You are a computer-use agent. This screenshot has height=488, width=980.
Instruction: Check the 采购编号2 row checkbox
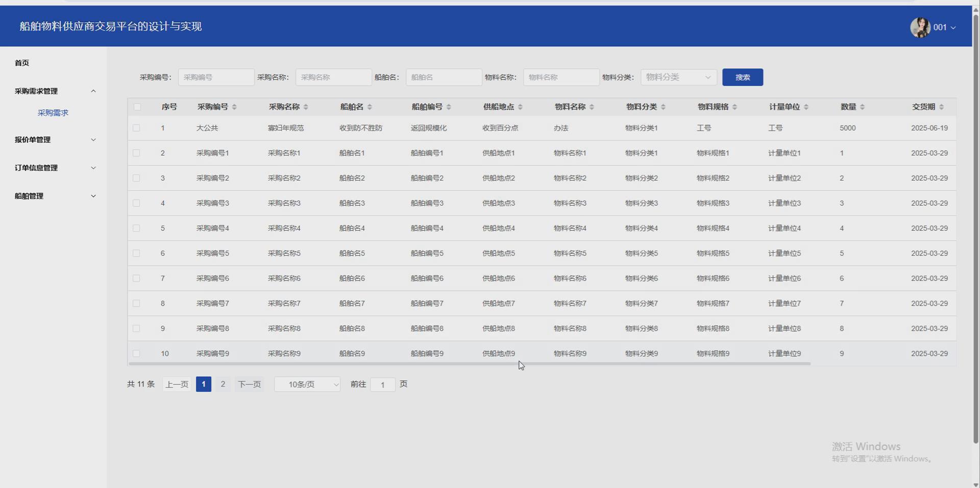click(x=136, y=178)
